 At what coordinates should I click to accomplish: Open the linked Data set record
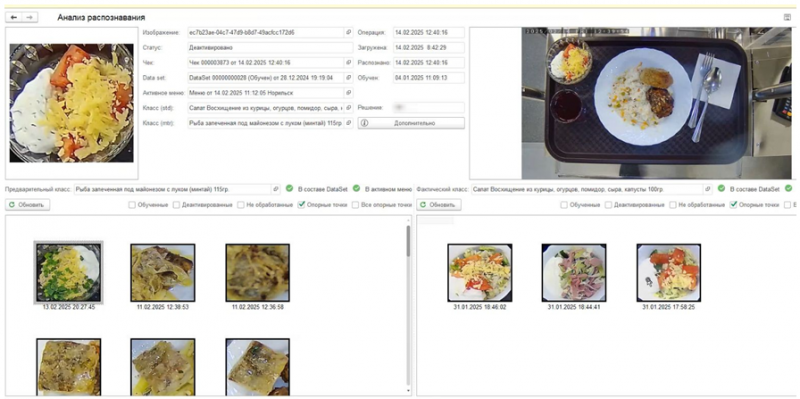[x=348, y=78]
